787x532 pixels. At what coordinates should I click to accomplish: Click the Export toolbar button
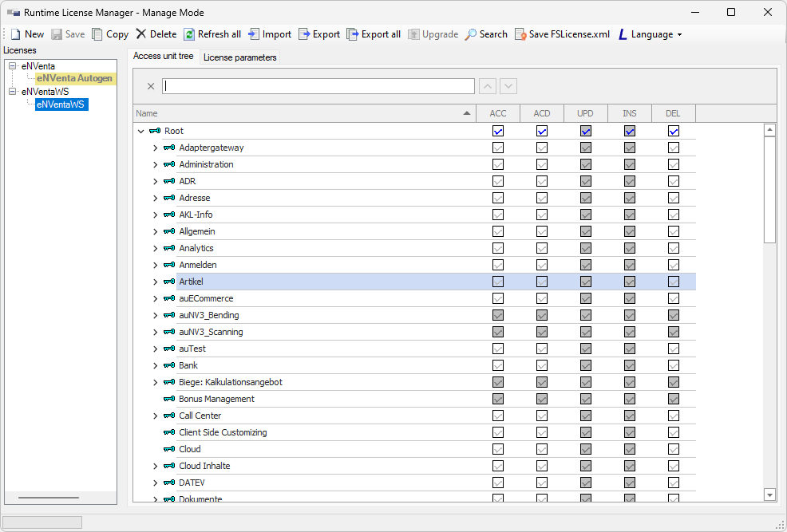pos(319,34)
